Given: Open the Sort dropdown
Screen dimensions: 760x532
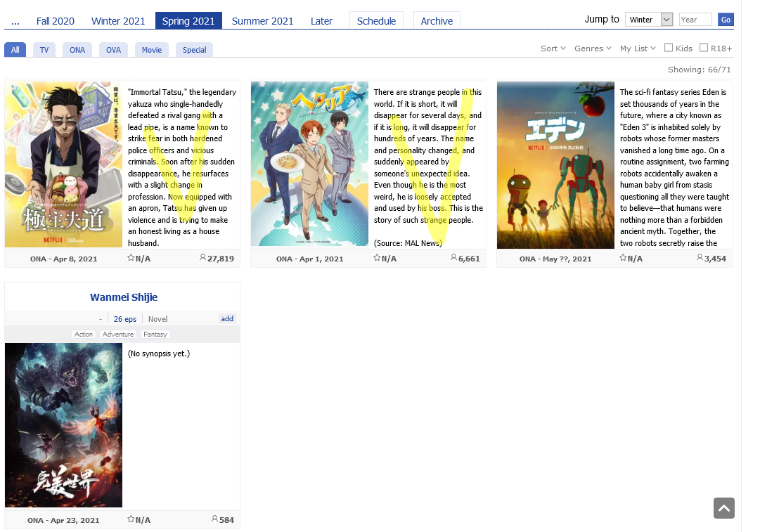Looking at the screenshot, I should [553, 48].
